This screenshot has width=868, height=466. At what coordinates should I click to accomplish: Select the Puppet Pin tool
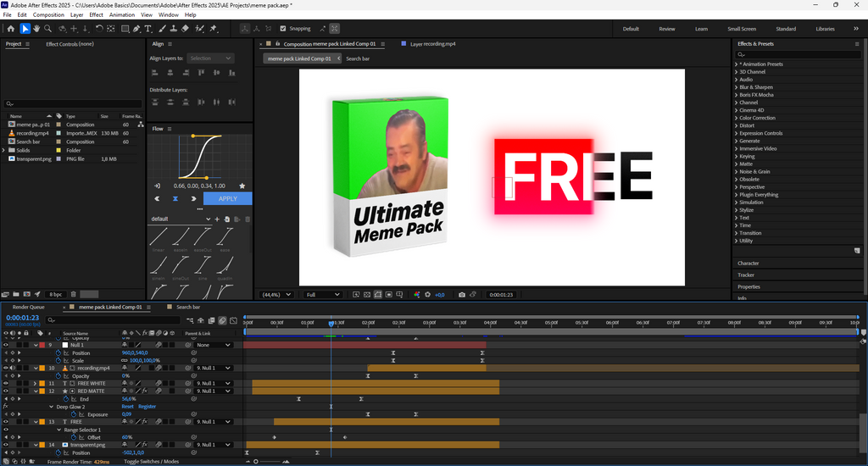[x=213, y=29]
